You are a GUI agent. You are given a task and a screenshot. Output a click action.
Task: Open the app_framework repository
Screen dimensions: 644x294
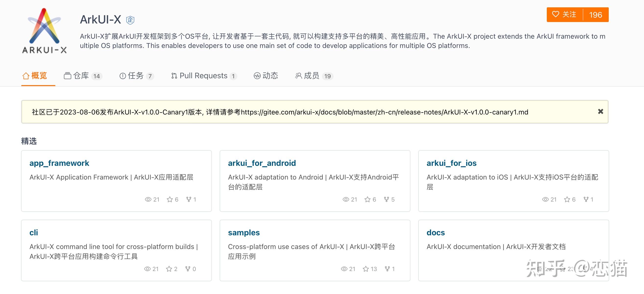tap(59, 163)
